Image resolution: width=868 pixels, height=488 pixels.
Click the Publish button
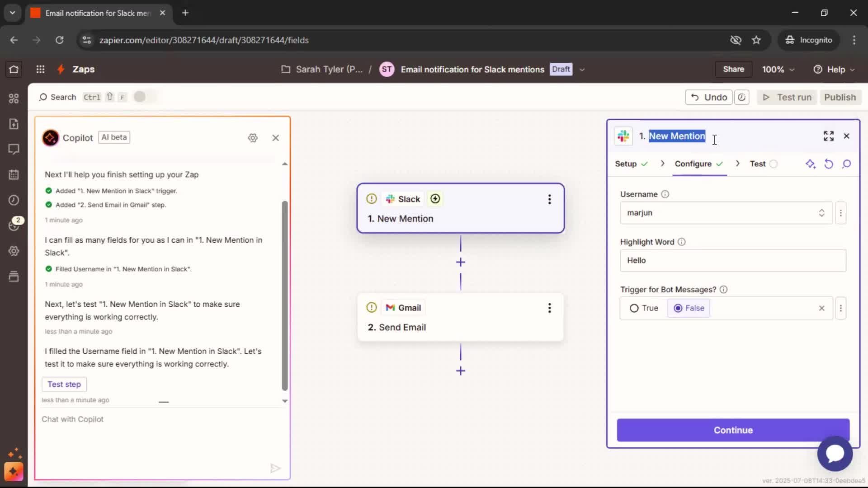click(840, 97)
